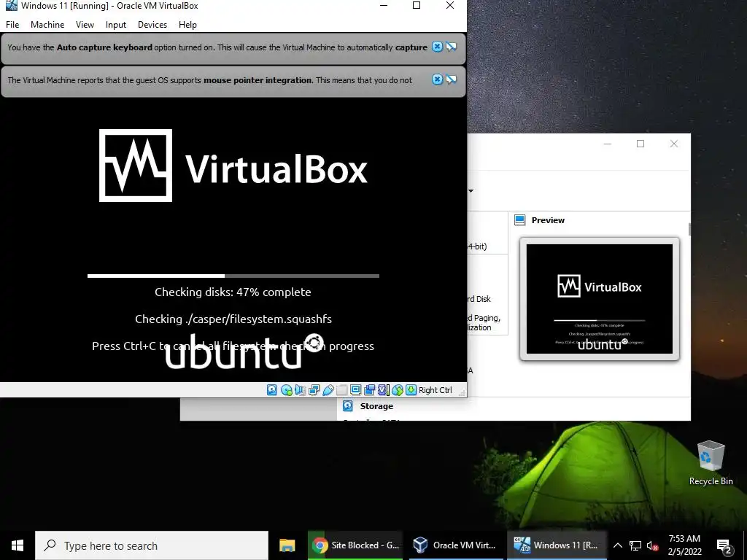Click the Storage section header in Manager
747x560 pixels.
[376, 406]
